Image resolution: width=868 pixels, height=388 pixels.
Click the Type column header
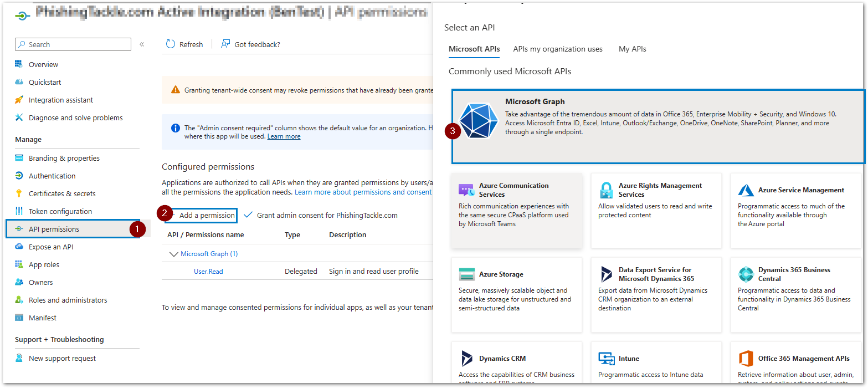(292, 235)
